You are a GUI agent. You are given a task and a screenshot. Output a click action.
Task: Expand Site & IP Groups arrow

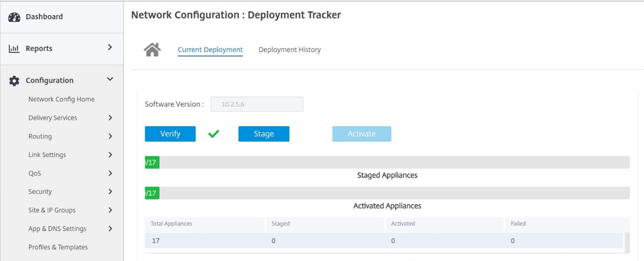[110, 210]
